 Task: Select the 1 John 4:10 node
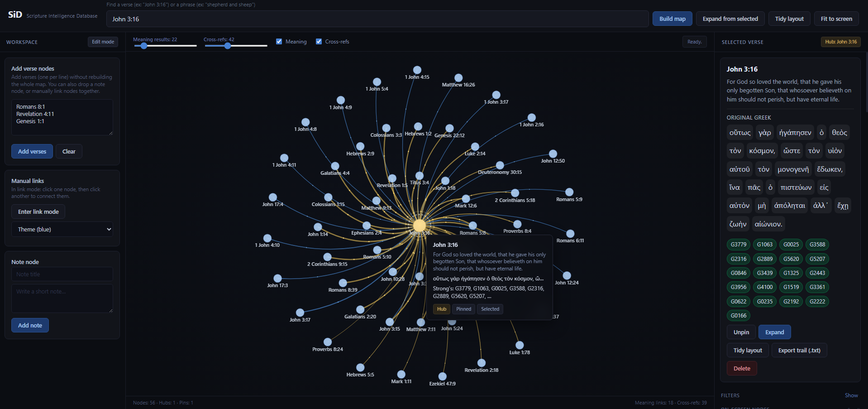coord(267,238)
